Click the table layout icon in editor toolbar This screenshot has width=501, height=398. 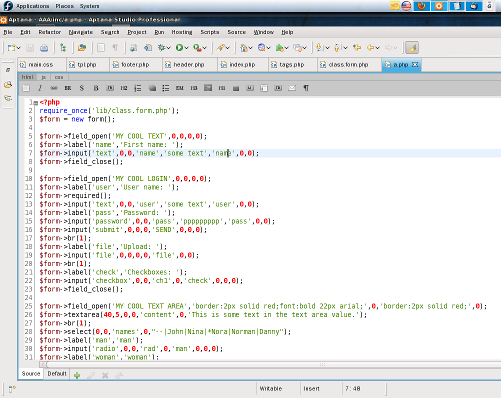(264, 88)
